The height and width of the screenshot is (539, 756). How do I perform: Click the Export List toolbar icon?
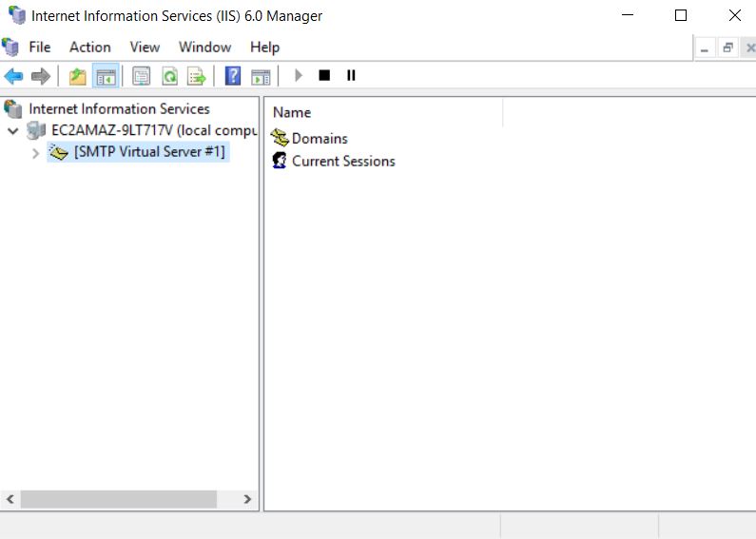[196, 76]
